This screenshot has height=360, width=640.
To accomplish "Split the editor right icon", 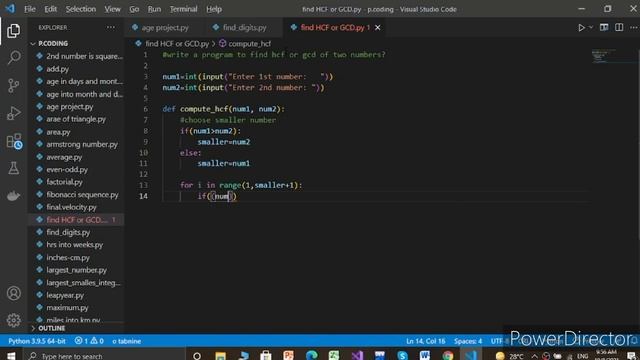I will point(619,27).
